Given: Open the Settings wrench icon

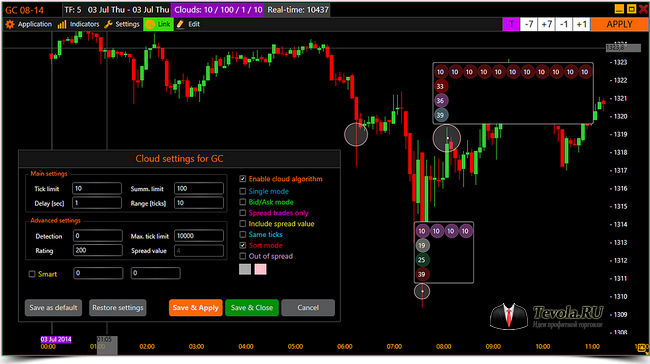Looking at the screenshot, I should pyautogui.click(x=108, y=24).
